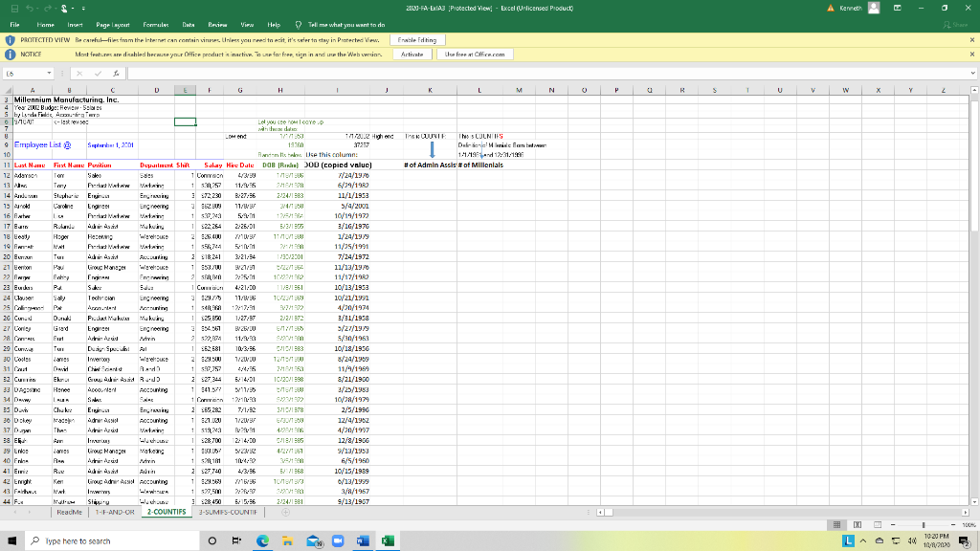
Task: Click the Redo icon
Action: [x=48, y=7]
